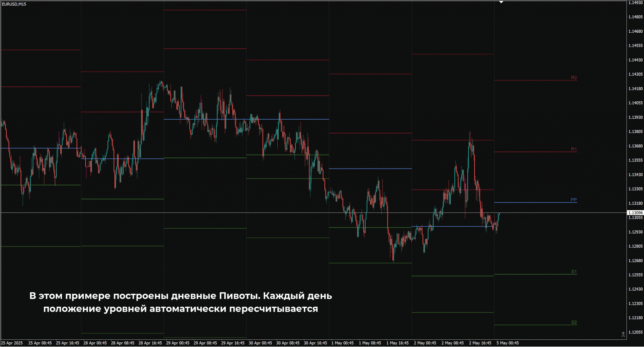Screen dimensions: 644x347
Task: Click the 25 Apr 2025 date label
Action: coord(12,343)
